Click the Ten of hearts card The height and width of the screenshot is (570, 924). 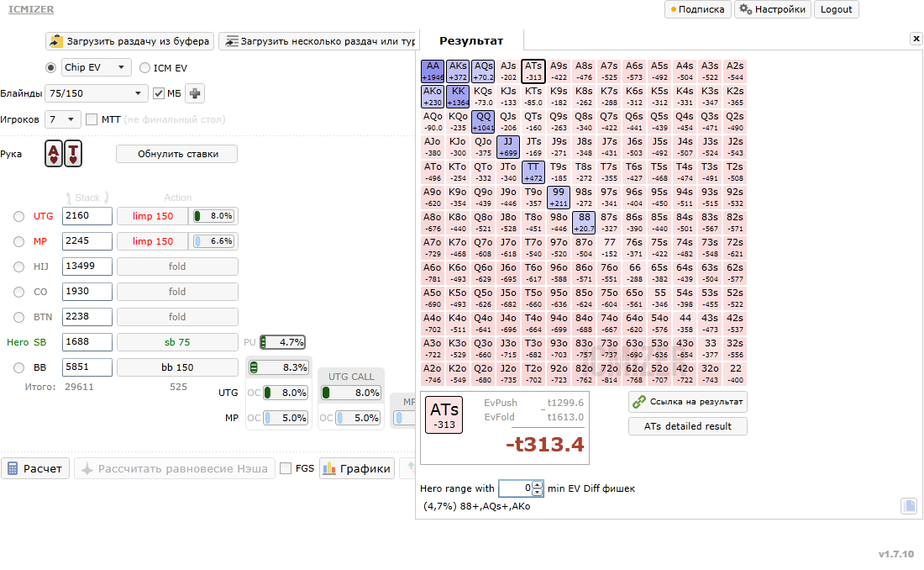click(x=73, y=154)
